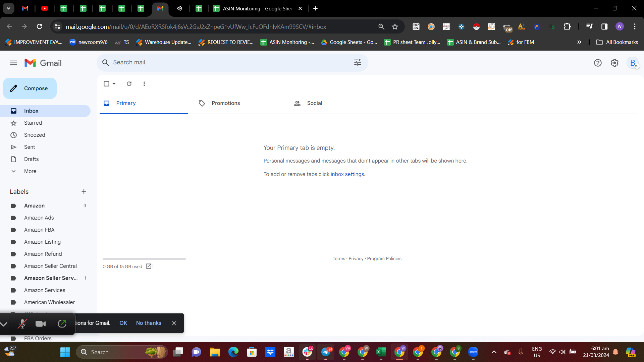Viewport: 644px width, 362px height.
Task: Switch to the Primary tab
Action: 144,103
